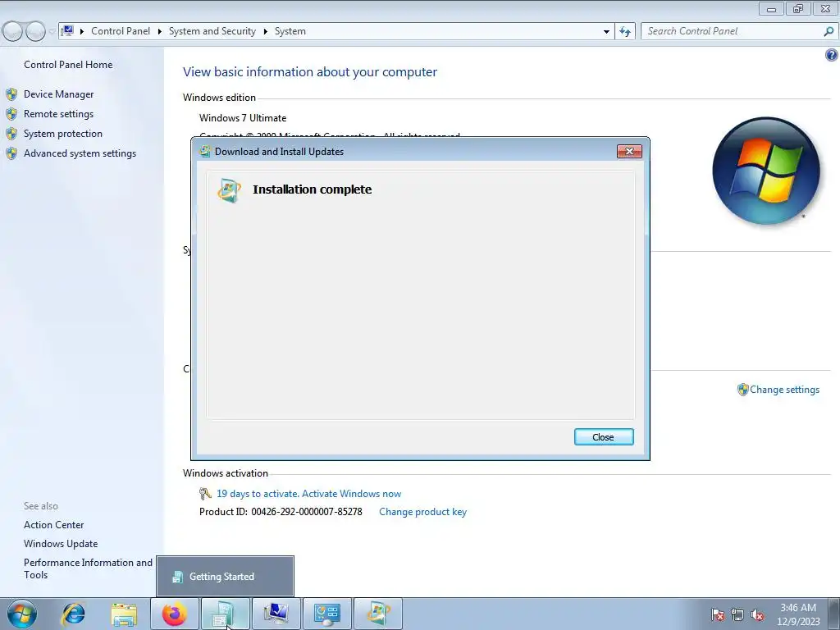Click the Change settings link
The width and height of the screenshot is (840, 630).
point(784,390)
